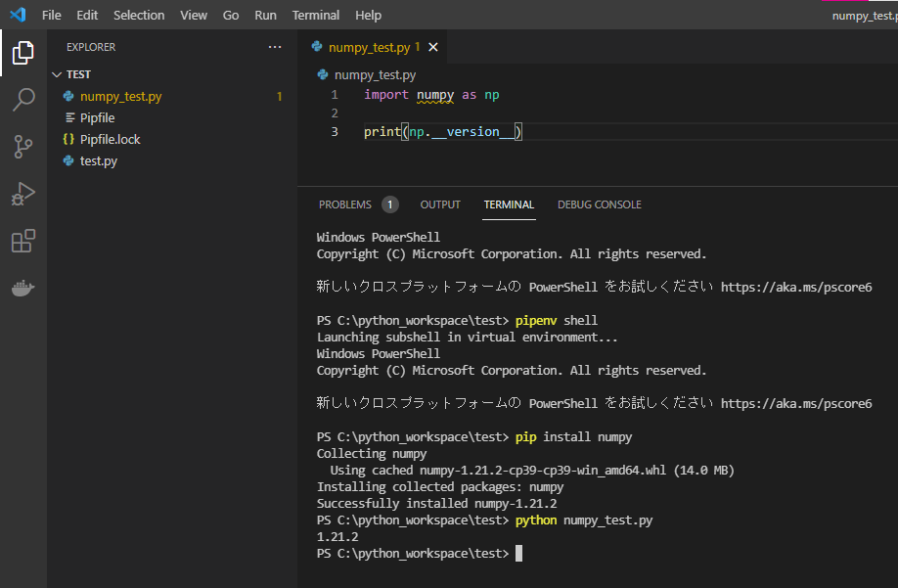
Task: Switch to the OUTPUT panel tab
Action: click(440, 204)
